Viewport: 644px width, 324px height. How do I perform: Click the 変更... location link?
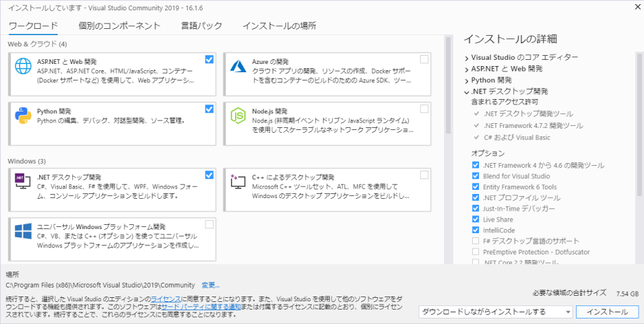210,285
